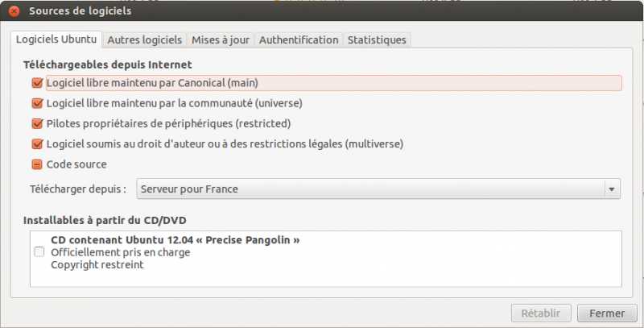Viewport: 644px width, 328px height.
Task: Toggle the Code source checkbox
Action: (x=36, y=164)
